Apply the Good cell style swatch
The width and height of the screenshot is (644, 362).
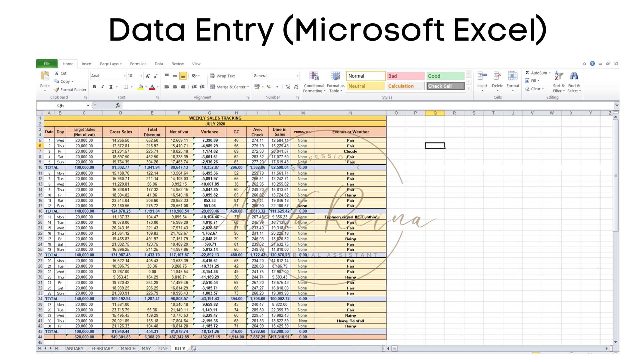[445, 76]
